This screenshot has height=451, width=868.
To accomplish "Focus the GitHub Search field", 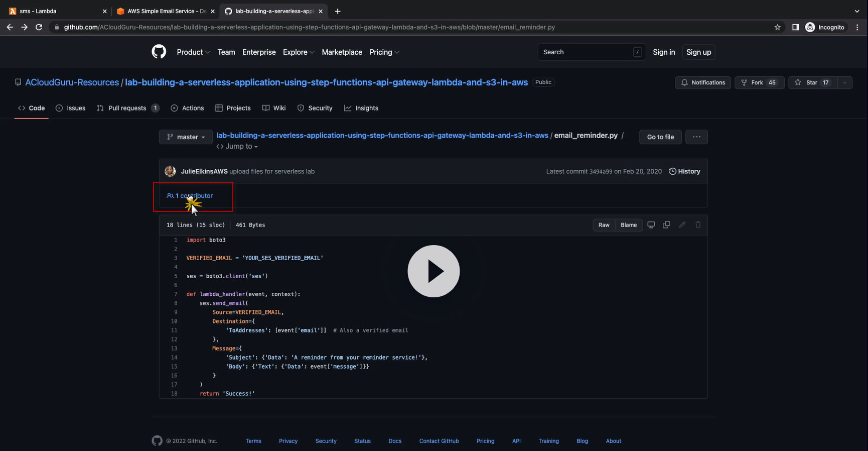I will point(592,52).
